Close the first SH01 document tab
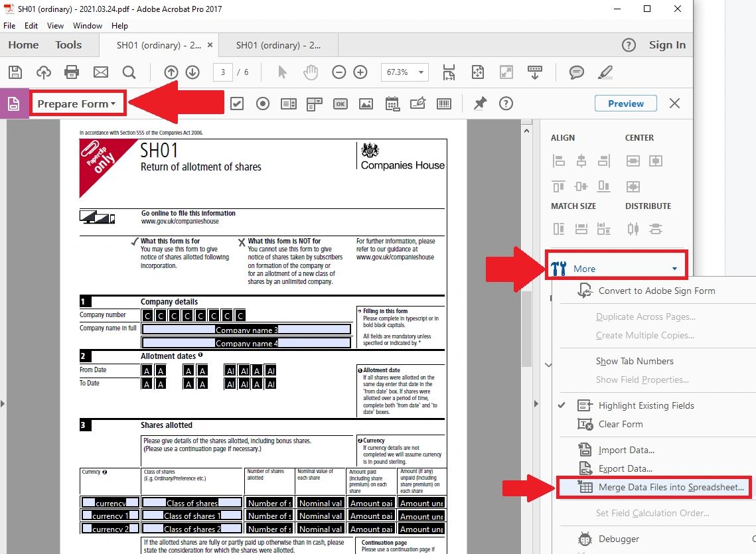This screenshot has height=554, width=756. [x=210, y=45]
